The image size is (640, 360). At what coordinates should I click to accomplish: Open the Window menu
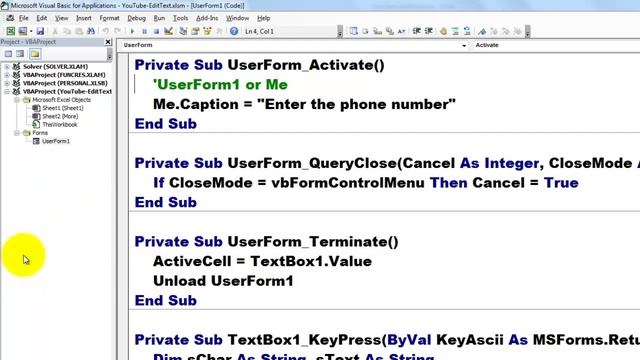click(237, 18)
